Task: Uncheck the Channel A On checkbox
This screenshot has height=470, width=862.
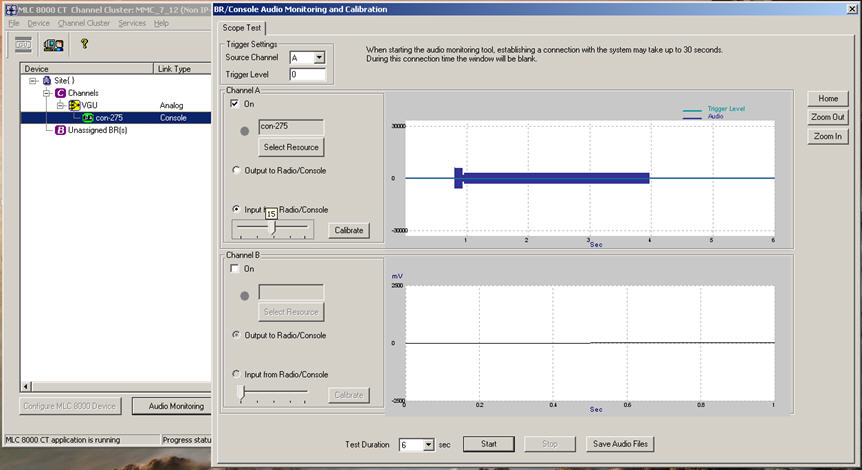Action: click(x=236, y=104)
